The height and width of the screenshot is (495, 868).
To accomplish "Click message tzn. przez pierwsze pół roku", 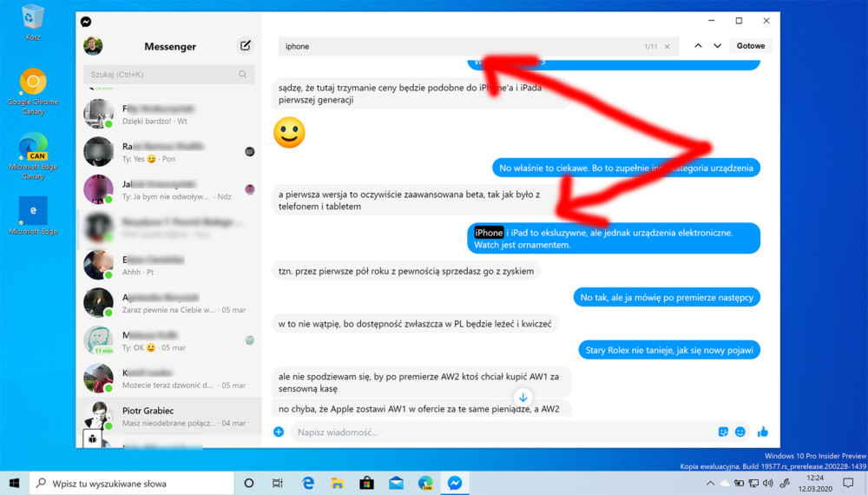I will click(x=405, y=271).
